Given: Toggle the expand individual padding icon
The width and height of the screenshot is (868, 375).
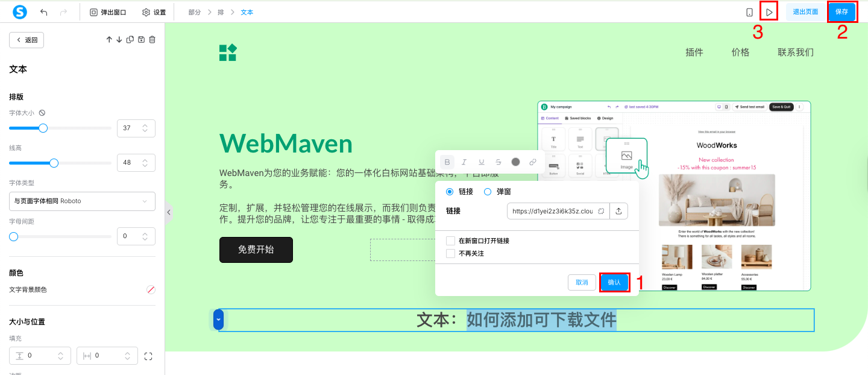Looking at the screenshot, I should 149,356.
